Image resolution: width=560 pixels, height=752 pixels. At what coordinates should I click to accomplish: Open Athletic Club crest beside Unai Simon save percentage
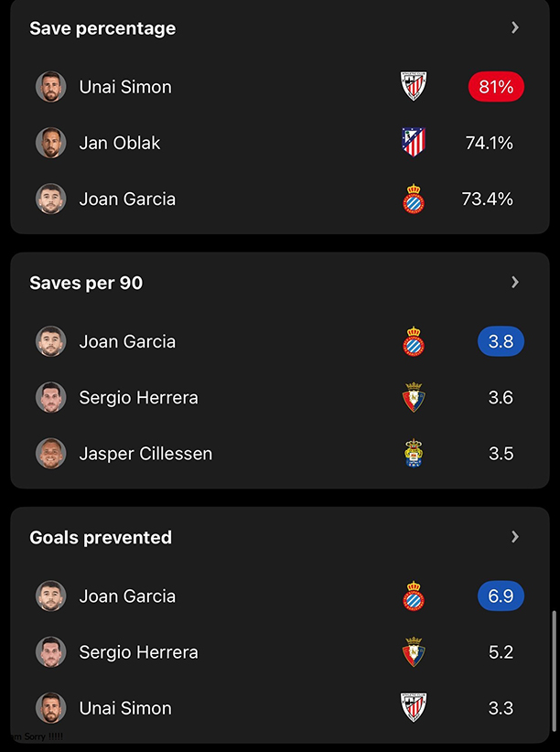(414, 86)
